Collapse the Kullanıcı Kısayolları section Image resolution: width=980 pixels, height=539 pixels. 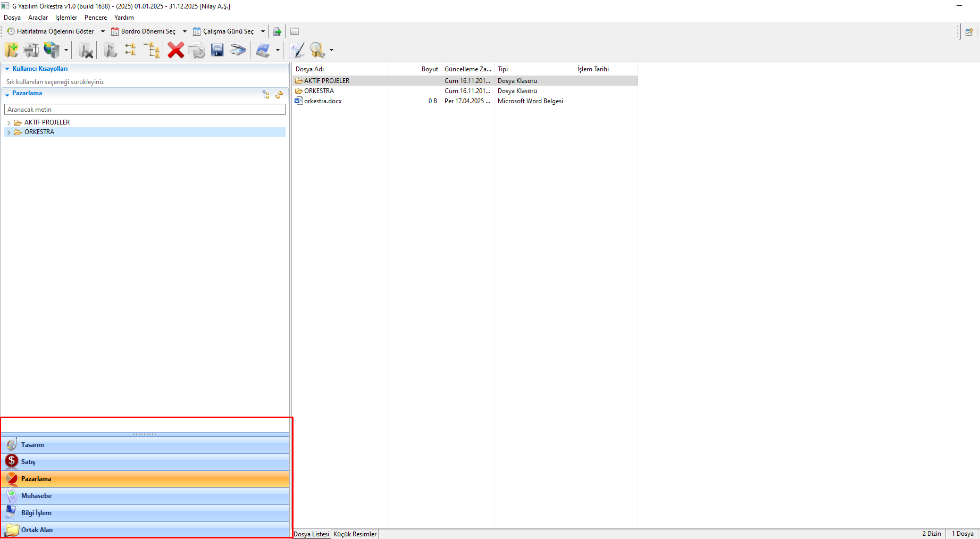point(7,69)
